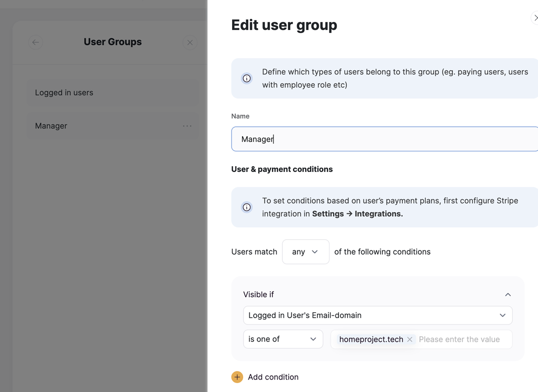Screen dimensions: 538x392
Task: Open the Logged in User's Email-domain dropdown
Action: 377,315
